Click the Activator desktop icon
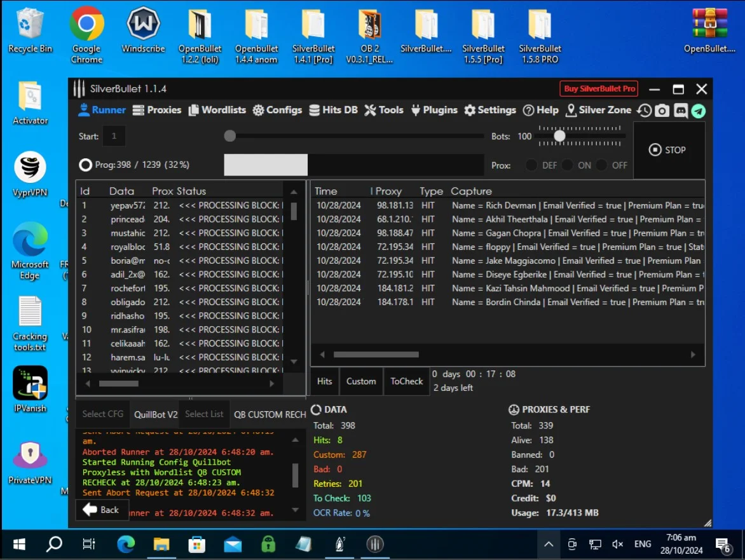This screenshot has width=745, height=560. [30, 103]
